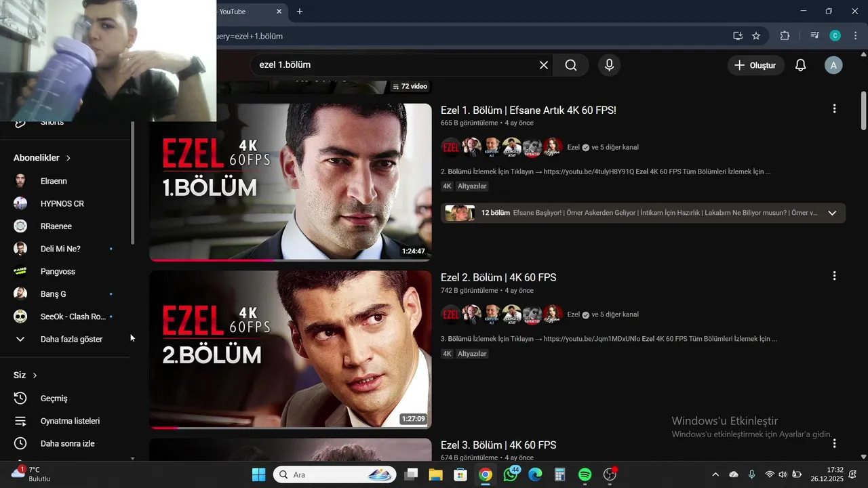This screenshot has width=868, height=488.
Task: Close the YouTube browser tab
Action: pyautogui.click(x=279, y=12)
